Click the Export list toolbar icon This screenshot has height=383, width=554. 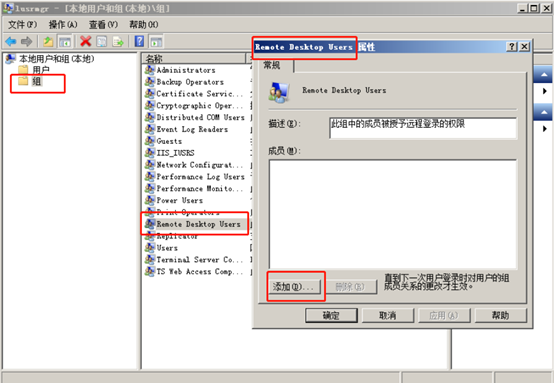pyautogui.click(x=118, y=42)
